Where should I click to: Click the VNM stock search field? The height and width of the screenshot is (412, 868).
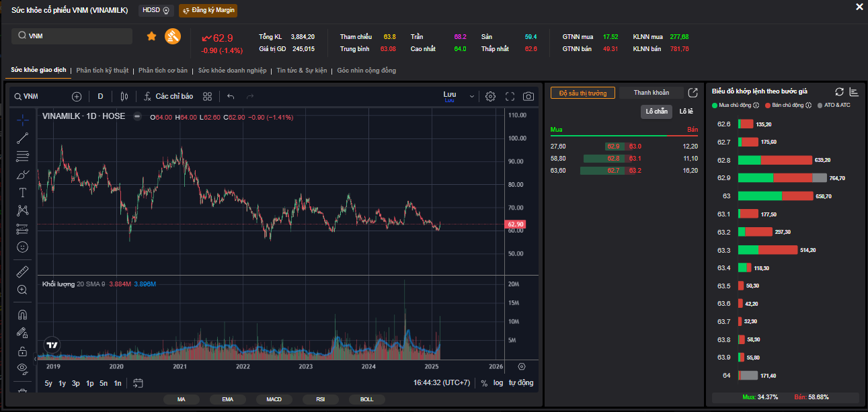[72, 36]
